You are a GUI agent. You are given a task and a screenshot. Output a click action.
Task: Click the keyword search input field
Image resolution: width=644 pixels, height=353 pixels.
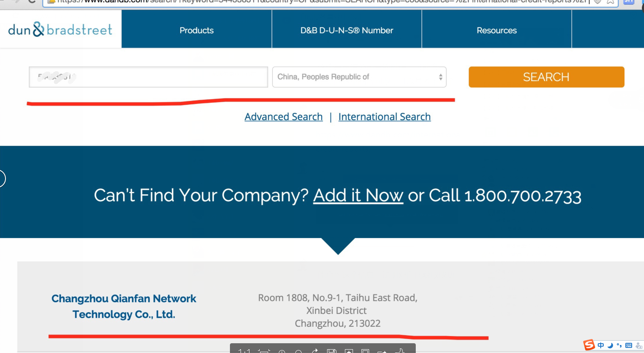(148, 77)
